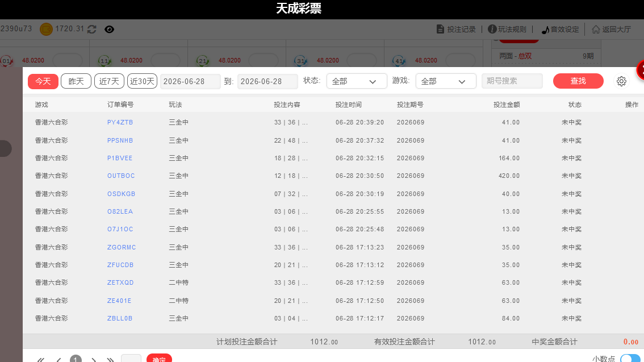Open the 游戏 dropdown set to 全部

click(446, 81)
